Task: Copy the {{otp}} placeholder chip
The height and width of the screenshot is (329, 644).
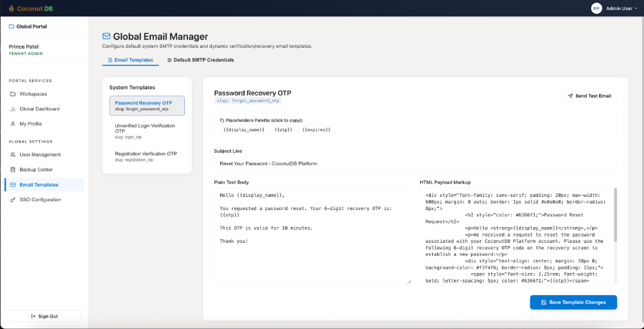Action: (283, 130)
